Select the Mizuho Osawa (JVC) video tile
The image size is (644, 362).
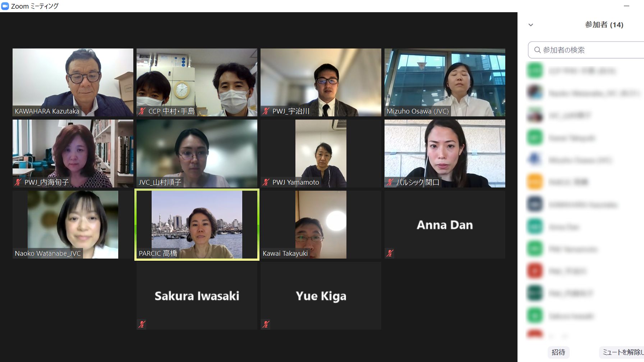pos(445,82)
